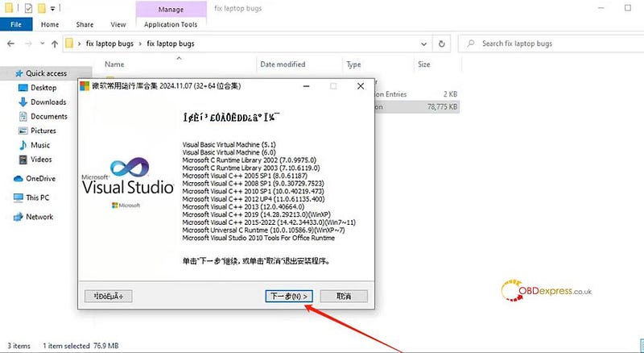Expand the address bar history dropdown
Screen dimensions: 644x353
click(424, 44)
